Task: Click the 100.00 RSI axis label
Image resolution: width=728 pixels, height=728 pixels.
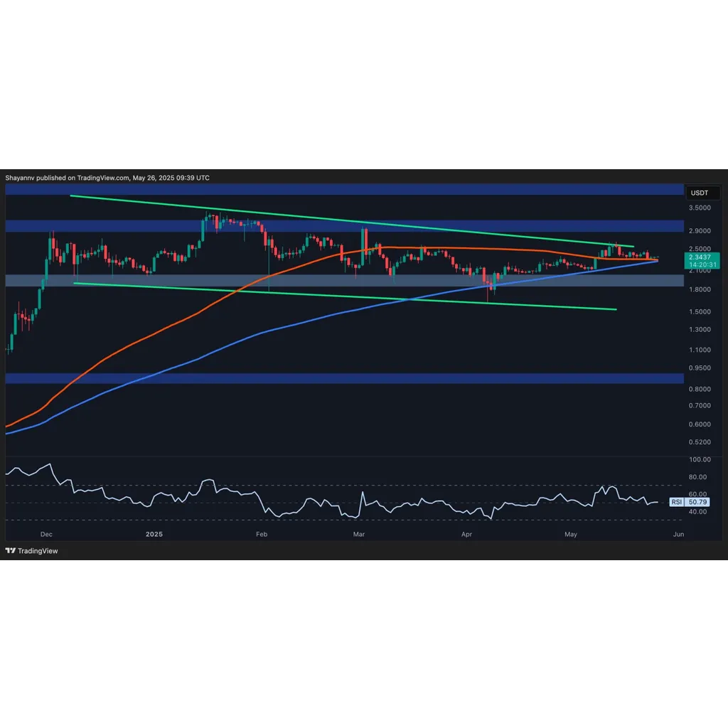Action: point(700,459)
